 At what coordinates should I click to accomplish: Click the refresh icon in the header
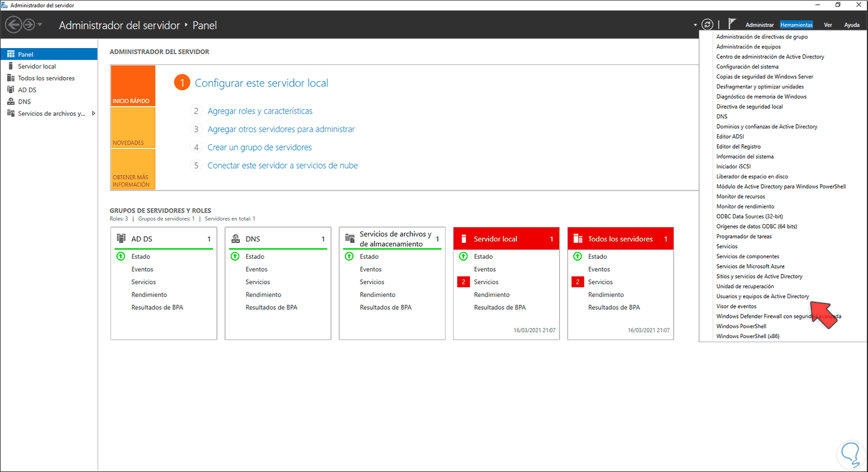click(x=707, y=24)
